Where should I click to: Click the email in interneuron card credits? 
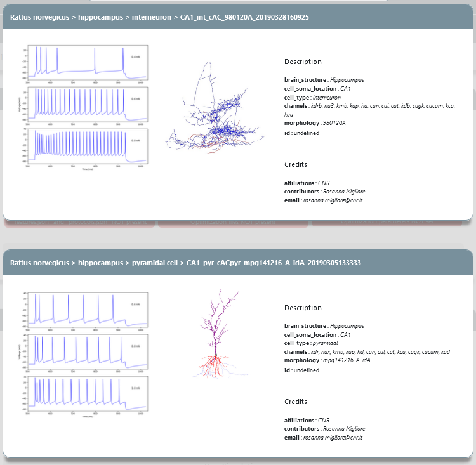(x=333, y=200)
